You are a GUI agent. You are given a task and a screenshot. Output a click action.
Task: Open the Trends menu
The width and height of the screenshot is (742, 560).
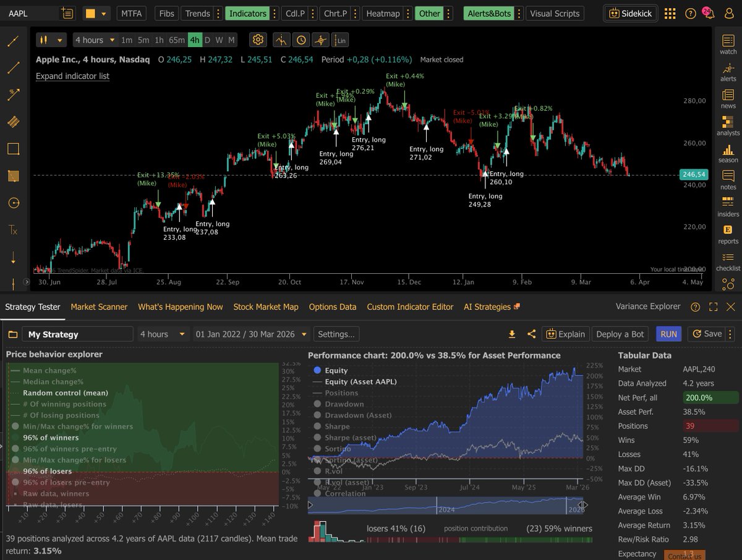197,13
